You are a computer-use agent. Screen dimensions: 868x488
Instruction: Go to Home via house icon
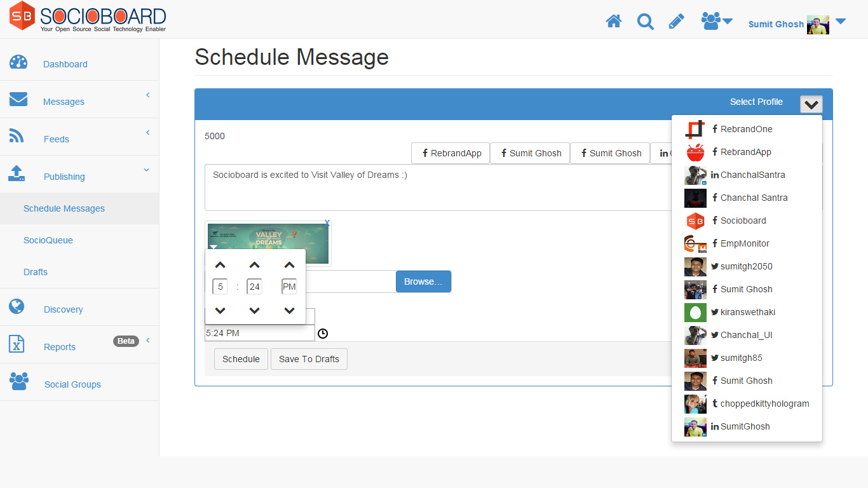click(x=614, y=22)
